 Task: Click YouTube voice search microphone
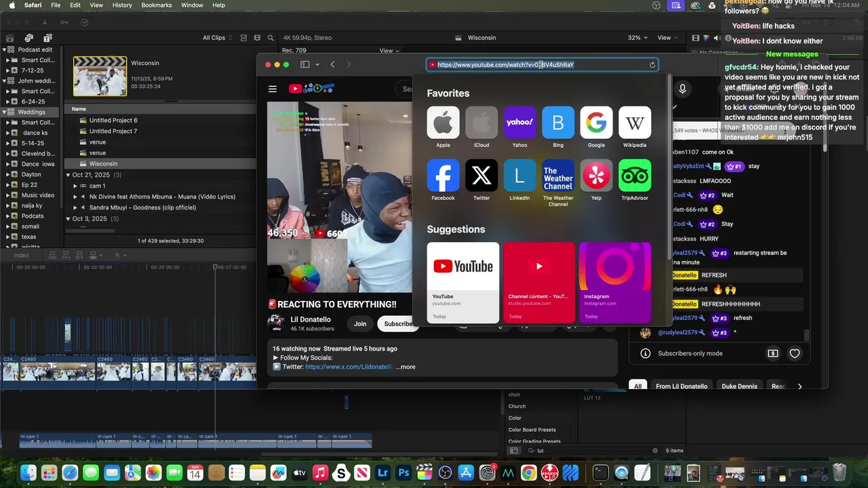682,89
